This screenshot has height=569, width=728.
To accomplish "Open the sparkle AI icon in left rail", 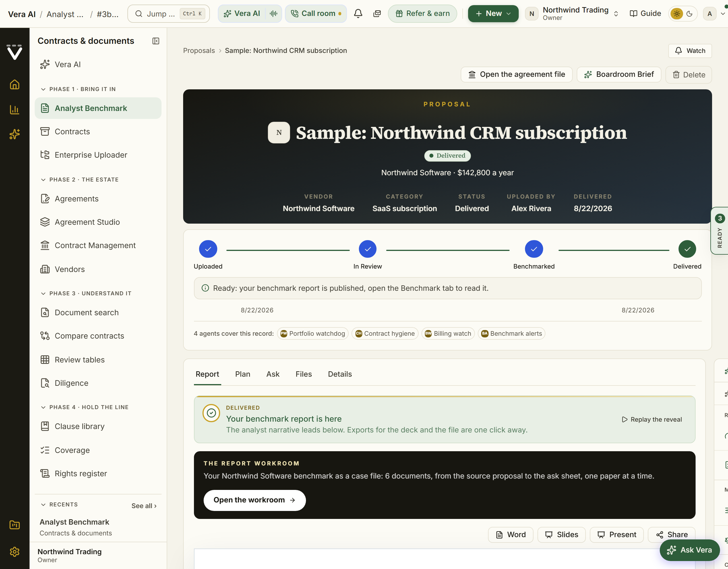I will [x=14, y=134].
